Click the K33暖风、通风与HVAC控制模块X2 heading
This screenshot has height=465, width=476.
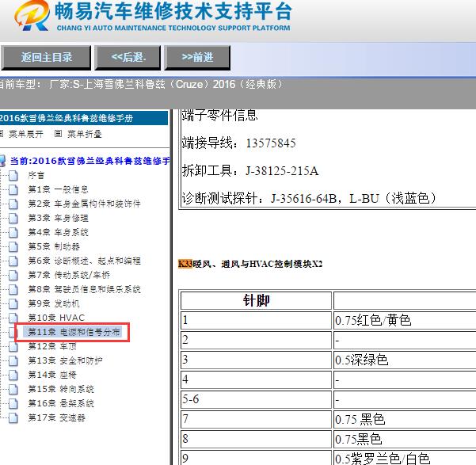click(250, 264)
